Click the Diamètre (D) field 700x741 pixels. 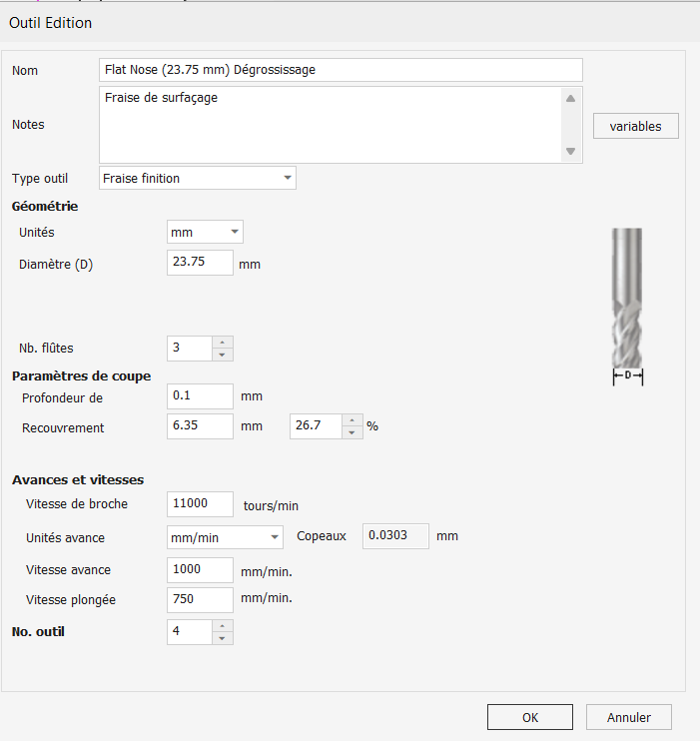[200, 263]
